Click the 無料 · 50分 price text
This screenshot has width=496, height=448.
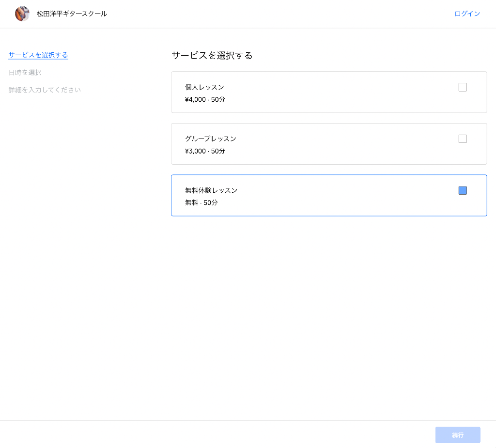[201, 203]
